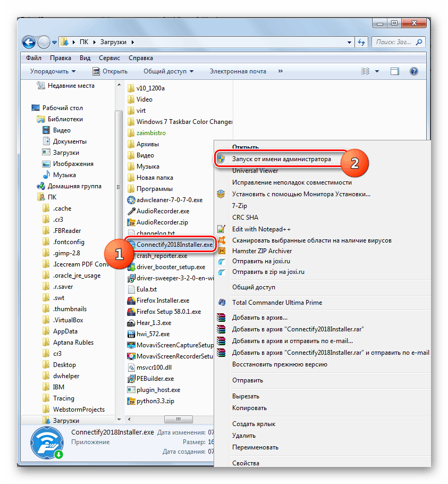448x484 pixels.
Task: Select the Eula.txt file
Action: 147,289
